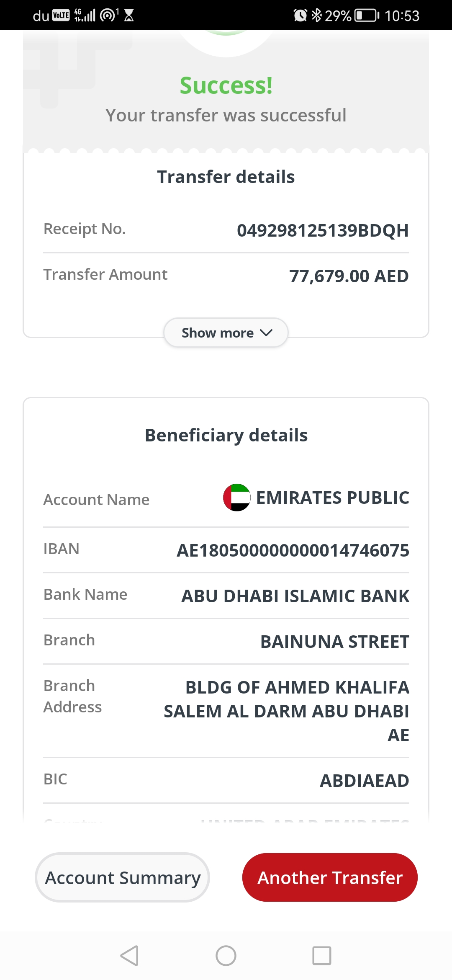The width and height of the screenshot is (452, 980).
Task: Tap the alarm clock status icon
Action: coord(300,15)
